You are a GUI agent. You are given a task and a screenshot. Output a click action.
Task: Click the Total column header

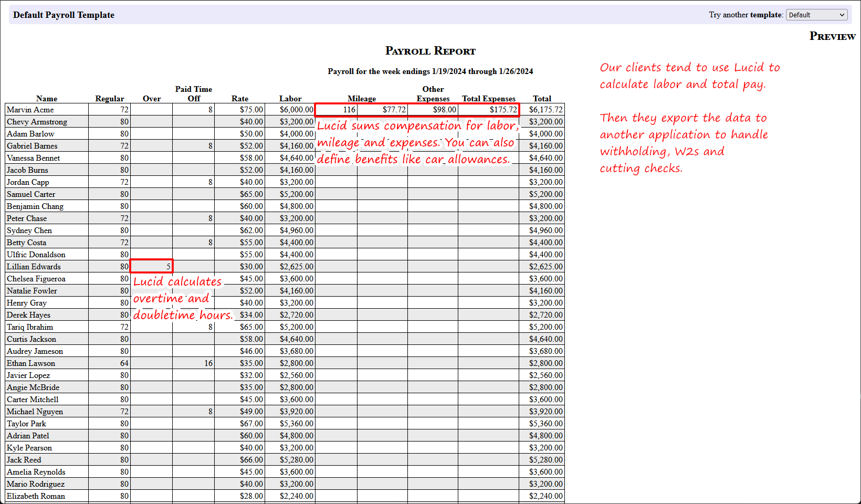[542, 99]
